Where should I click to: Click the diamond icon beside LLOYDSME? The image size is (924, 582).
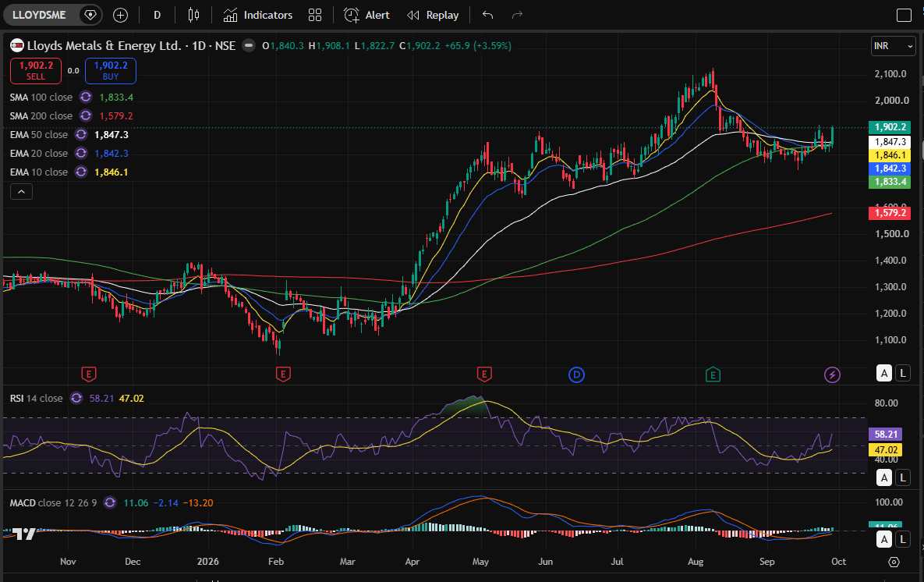(x=90, y=15)
